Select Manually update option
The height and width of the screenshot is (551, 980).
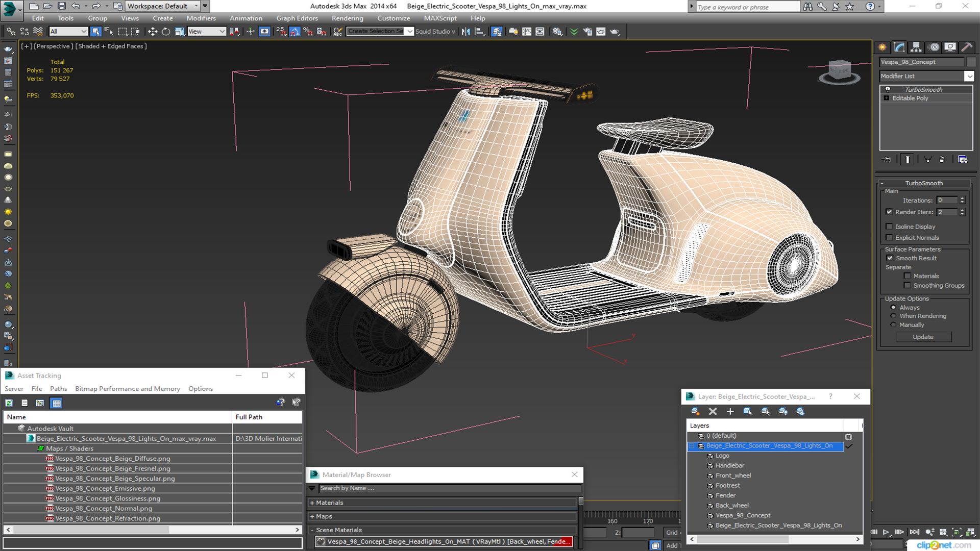point(893,324)
